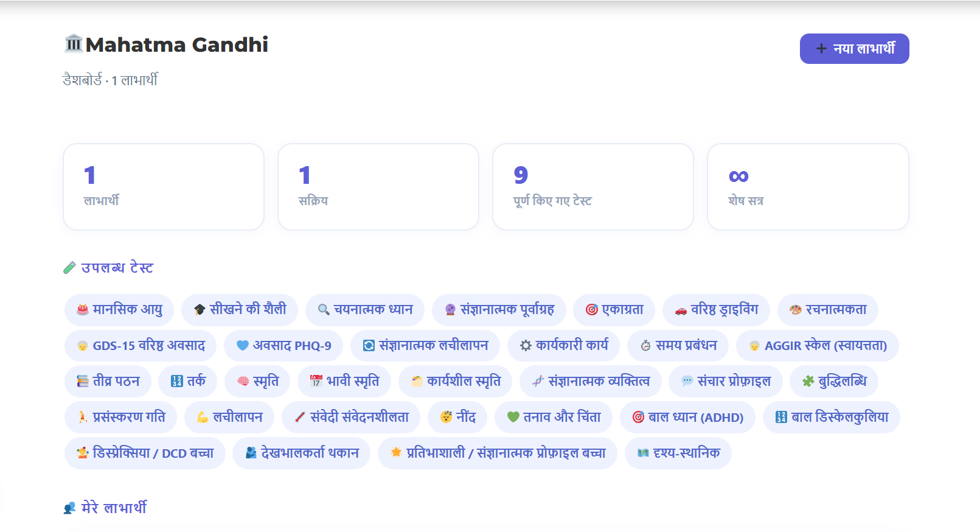
Task: Choose डिस्प्रेक्सिया / DCD बच्चा test
Action: 145,453
